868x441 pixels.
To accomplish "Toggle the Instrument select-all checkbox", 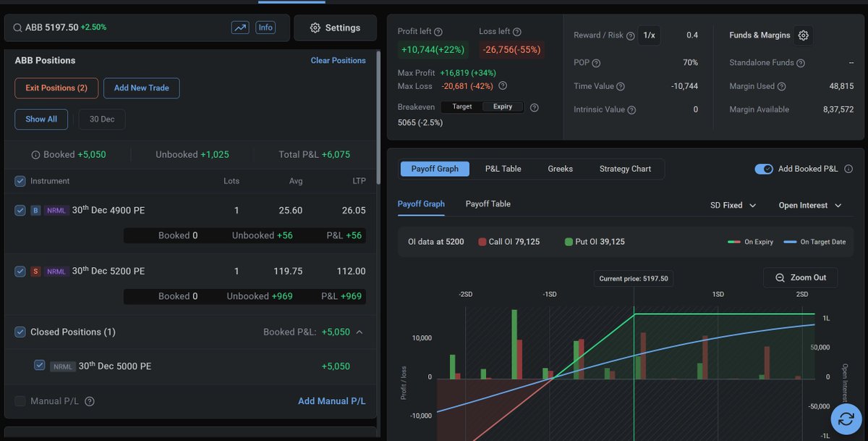I will click(20, 181).
